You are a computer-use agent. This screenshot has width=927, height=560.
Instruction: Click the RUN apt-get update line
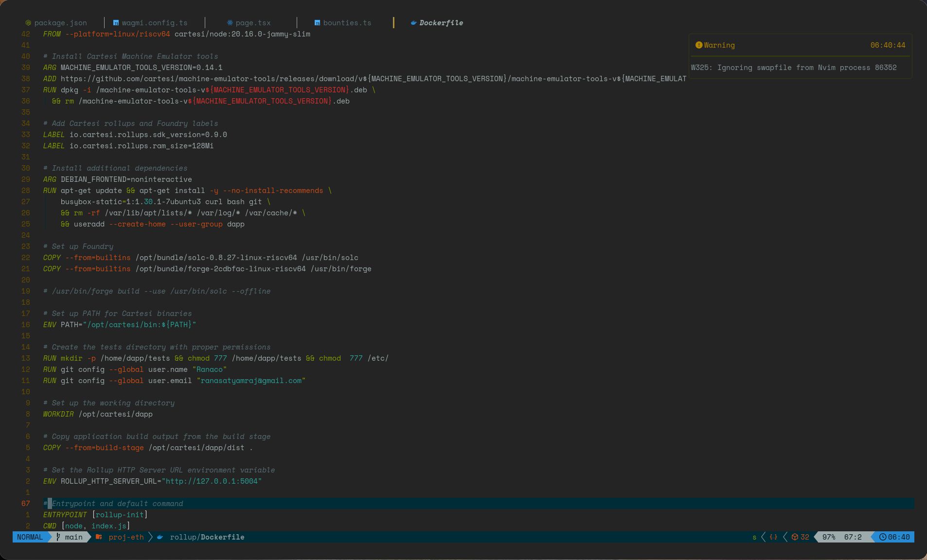(x=187, y=191)
